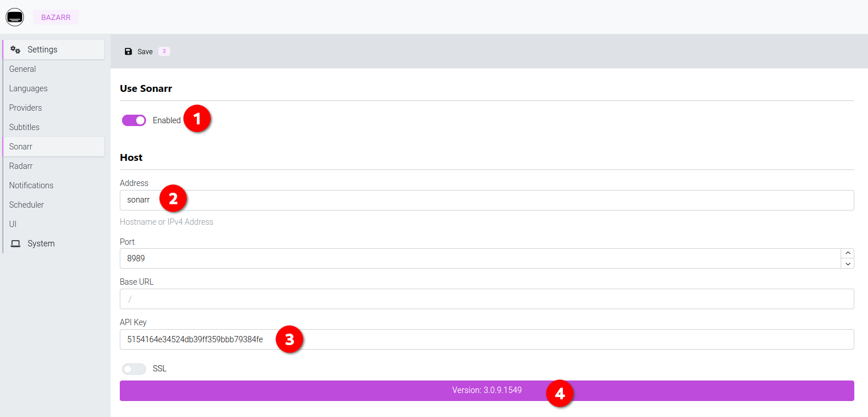Open the General settings page
Image resolution: width=868 pixels, height=417 pixels.
(54, 69)
